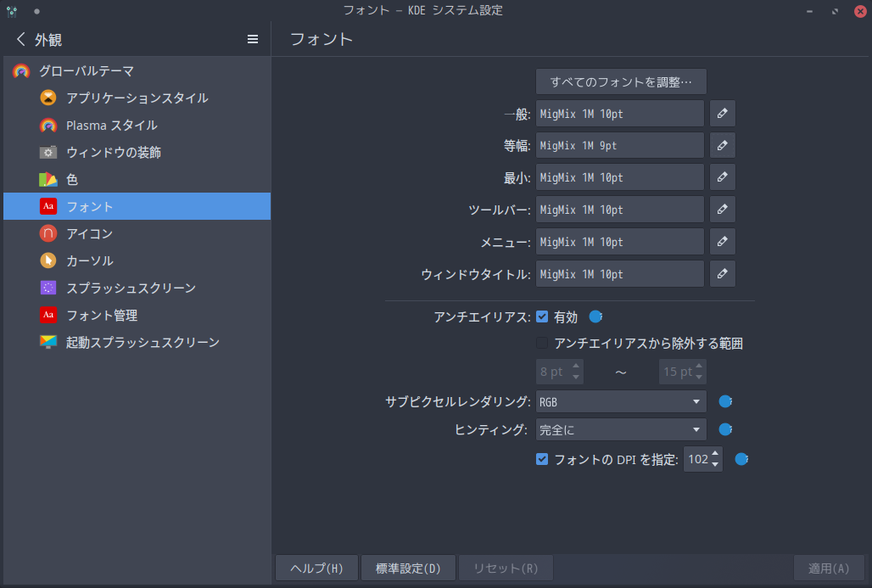
Task: Edit the 最小 font with the pencil button
Action: (x=723, y=176)
